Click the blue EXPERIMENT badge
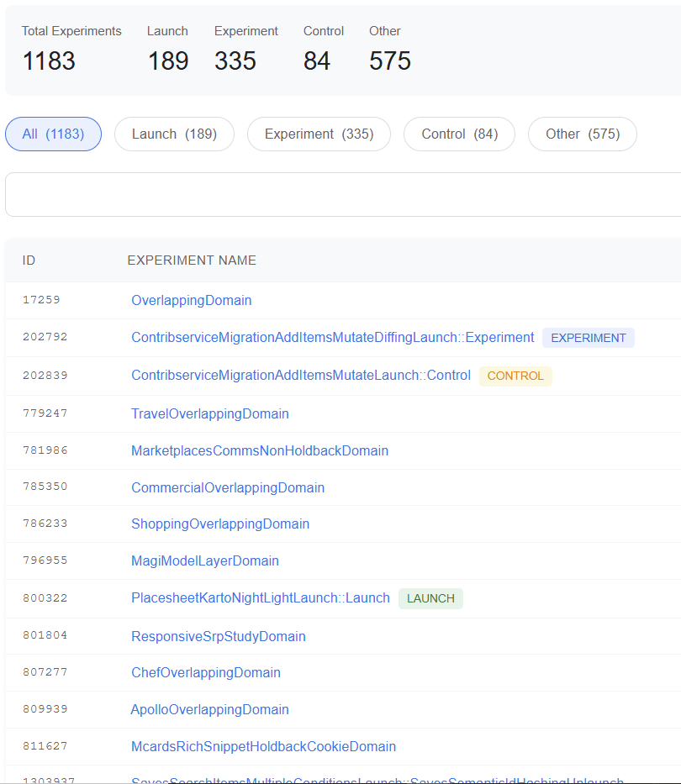This screenshot has width=681, height=784. 588,338
